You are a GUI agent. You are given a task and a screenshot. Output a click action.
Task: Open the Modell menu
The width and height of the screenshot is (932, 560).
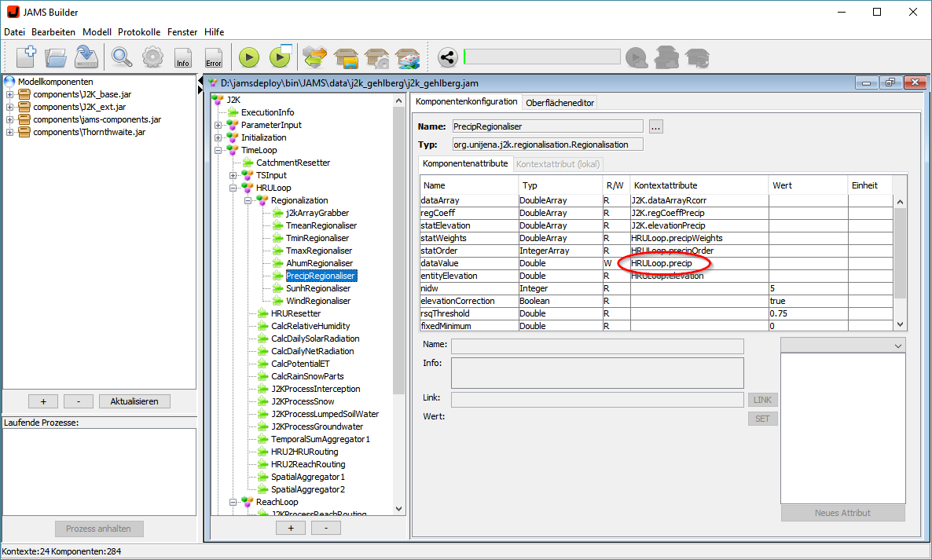pyautogui.click(x=97, y=32)
